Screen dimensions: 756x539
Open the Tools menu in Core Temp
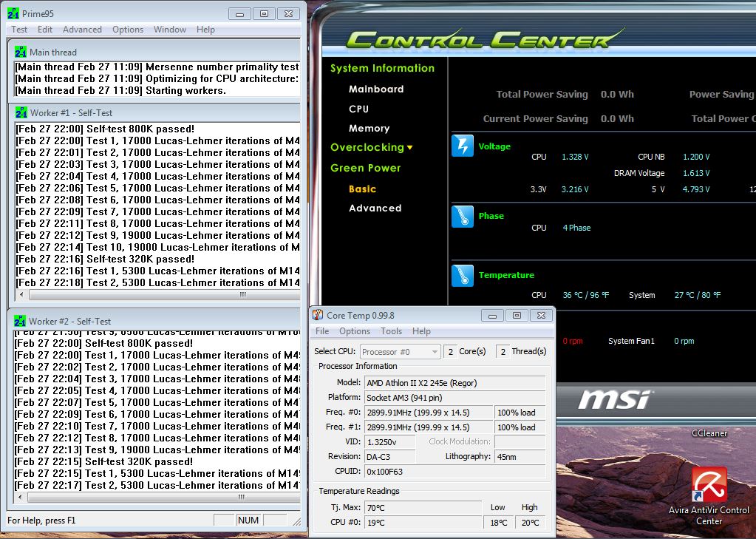click(x=391, y=331)
